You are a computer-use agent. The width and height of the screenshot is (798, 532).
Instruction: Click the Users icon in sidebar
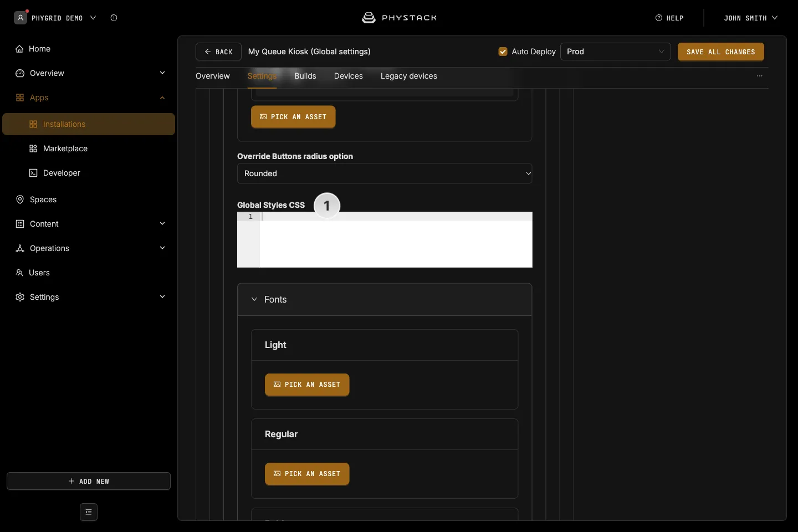point(19,273)
